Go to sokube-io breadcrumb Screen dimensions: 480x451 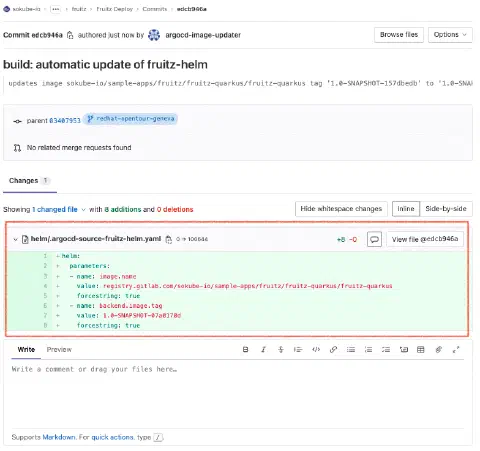coord(26,9)
